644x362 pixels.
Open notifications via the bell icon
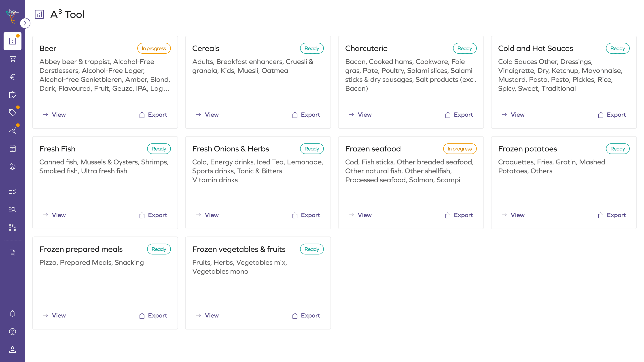[12, 314]
